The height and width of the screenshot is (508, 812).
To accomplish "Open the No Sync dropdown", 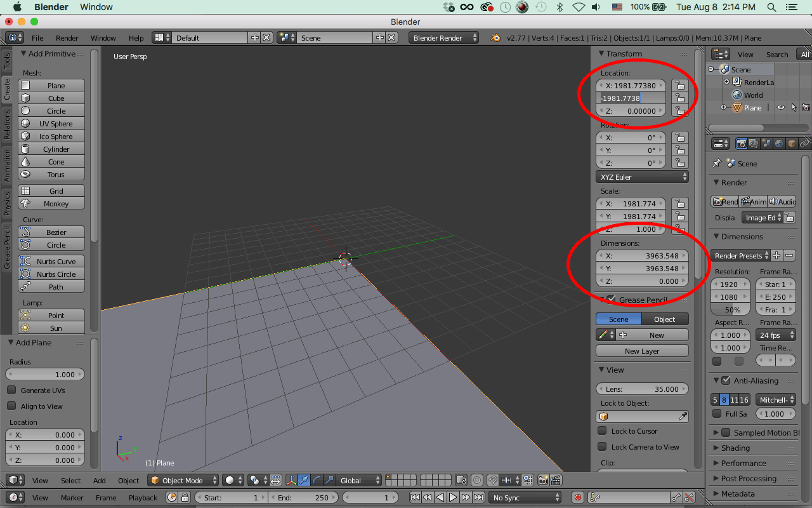I will tap(525, 498).
